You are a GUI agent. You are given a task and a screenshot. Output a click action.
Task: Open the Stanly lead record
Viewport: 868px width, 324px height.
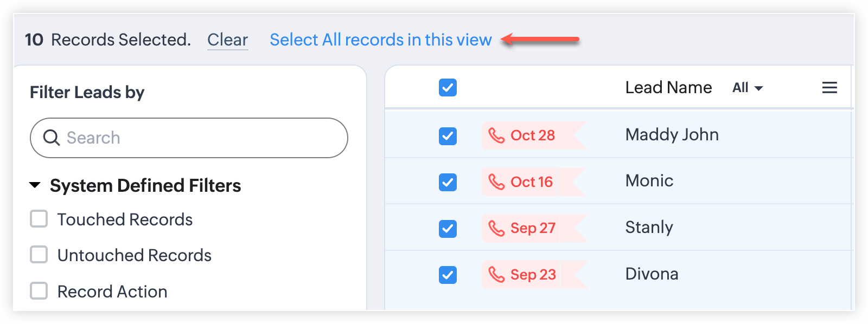coord(649,228)
